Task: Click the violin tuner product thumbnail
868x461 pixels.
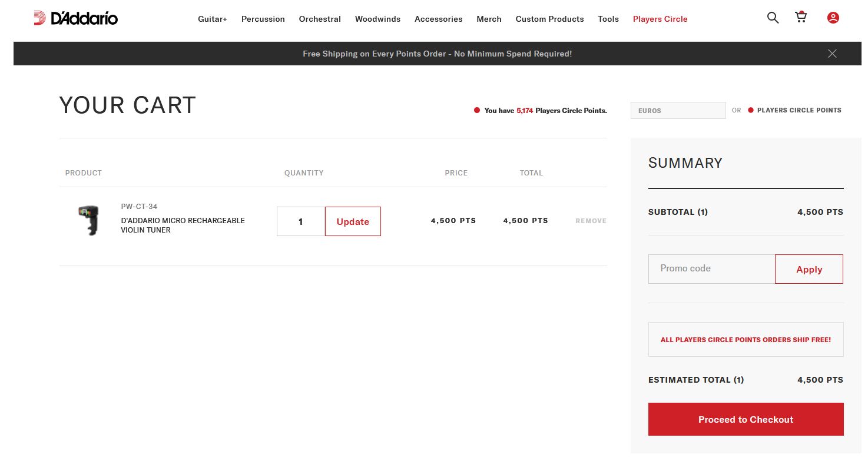Action: (88, 221)
